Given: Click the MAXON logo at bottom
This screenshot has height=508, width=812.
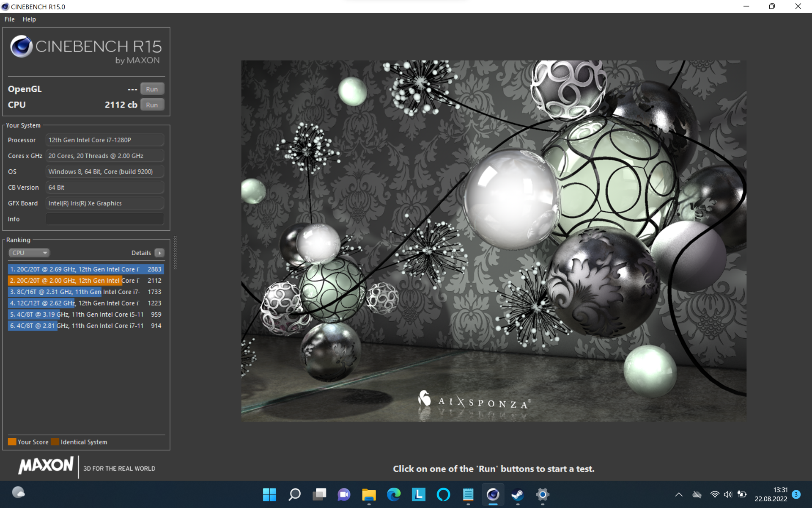Looking at the screenshot, I should click(46, 465).
